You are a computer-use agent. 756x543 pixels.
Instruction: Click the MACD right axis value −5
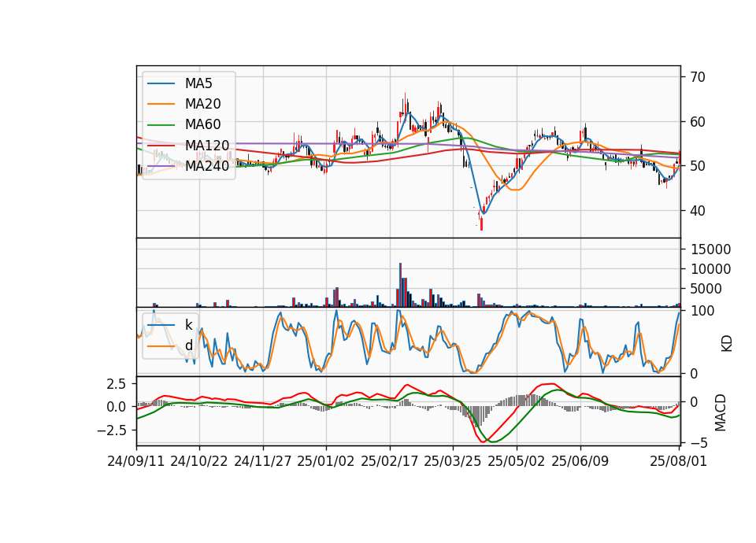pos(699,442)
